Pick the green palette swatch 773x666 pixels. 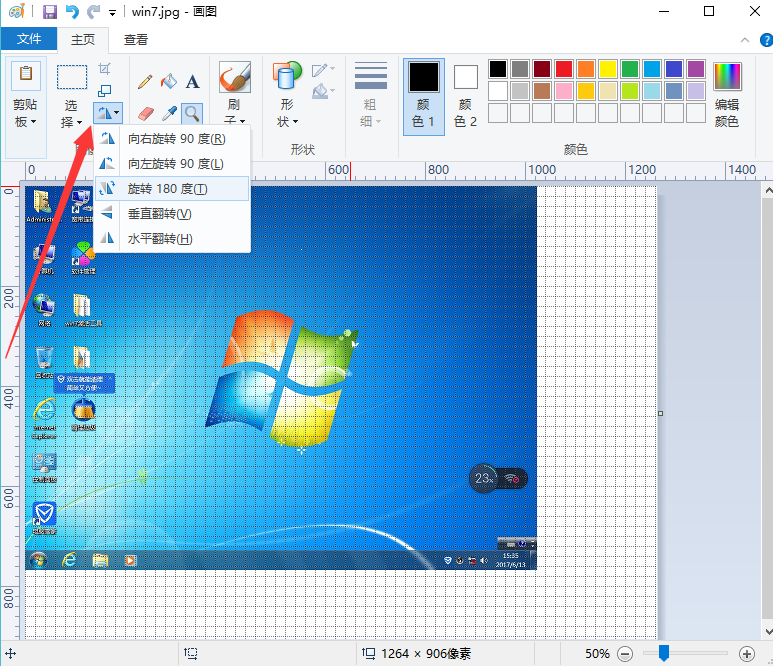click(x=630, y=69)
